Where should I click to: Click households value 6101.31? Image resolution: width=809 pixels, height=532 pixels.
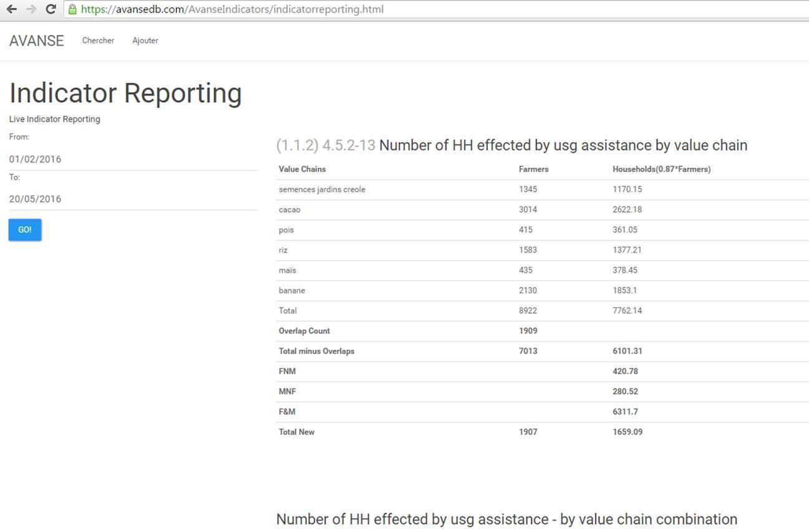point(627,351)
